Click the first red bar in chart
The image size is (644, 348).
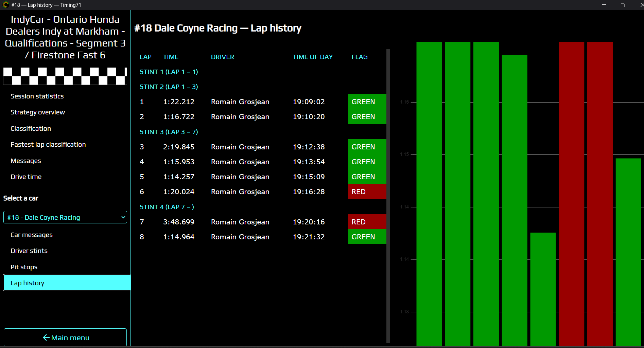coord(571,194)
